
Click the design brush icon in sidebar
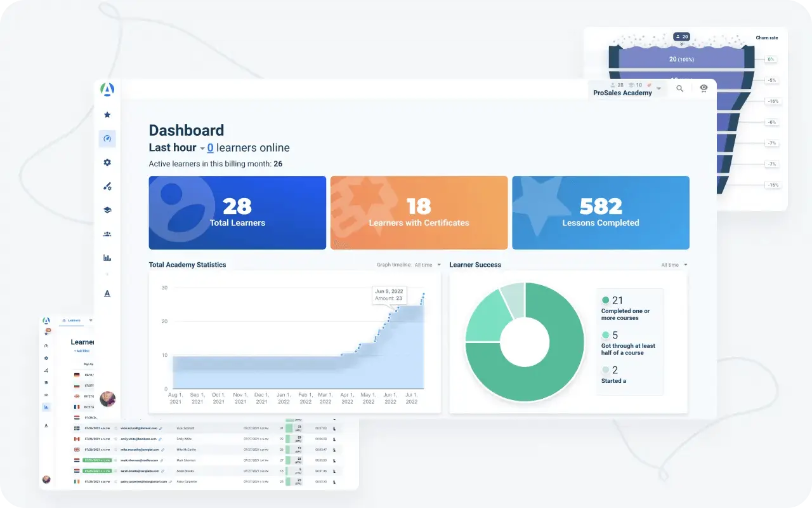point(107,186)
